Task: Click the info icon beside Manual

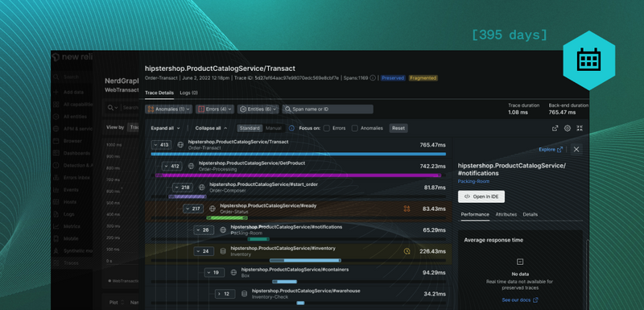Action: [291, 128]
